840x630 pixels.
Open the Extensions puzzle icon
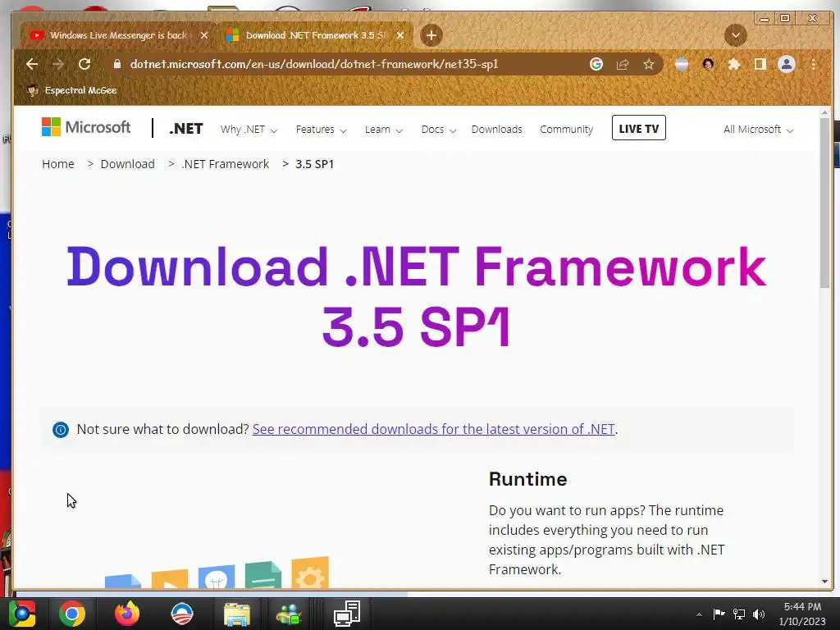tap(734, 64)
